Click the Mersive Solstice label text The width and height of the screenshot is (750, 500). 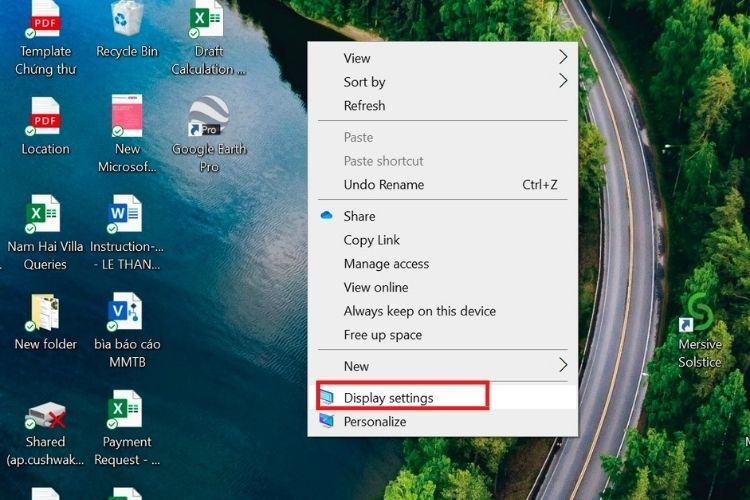[700, 353]
